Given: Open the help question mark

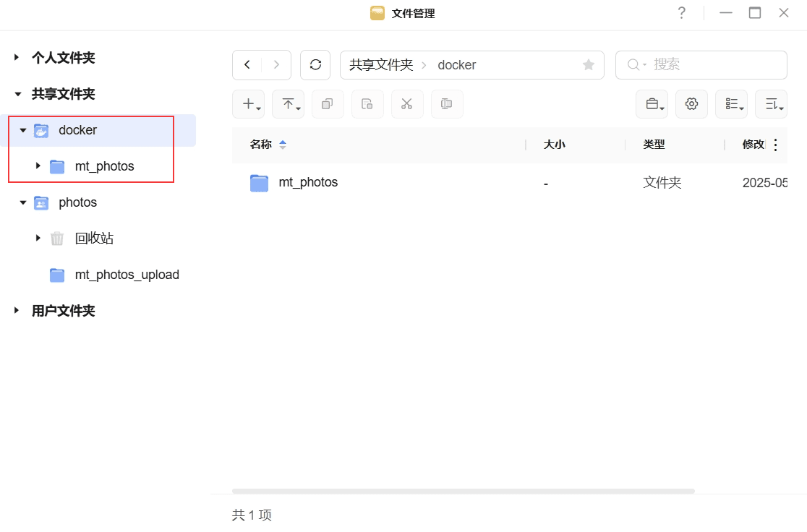Looking at the screenshot, I should [x=681, y=13].
